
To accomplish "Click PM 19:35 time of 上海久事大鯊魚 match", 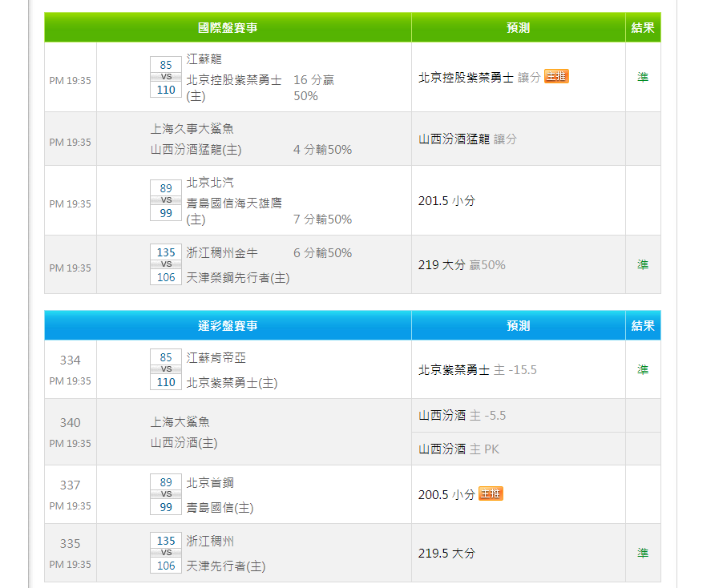I will pos(70,143).
